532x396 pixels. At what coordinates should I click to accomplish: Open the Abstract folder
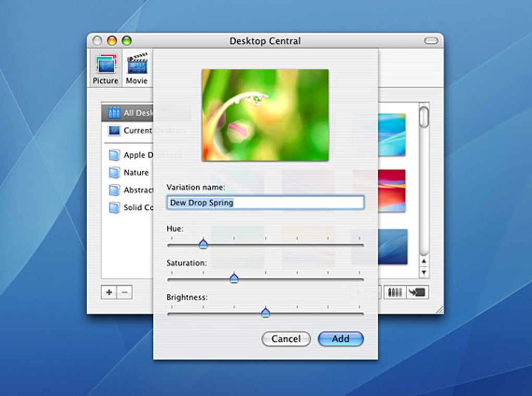click(130, 190)
